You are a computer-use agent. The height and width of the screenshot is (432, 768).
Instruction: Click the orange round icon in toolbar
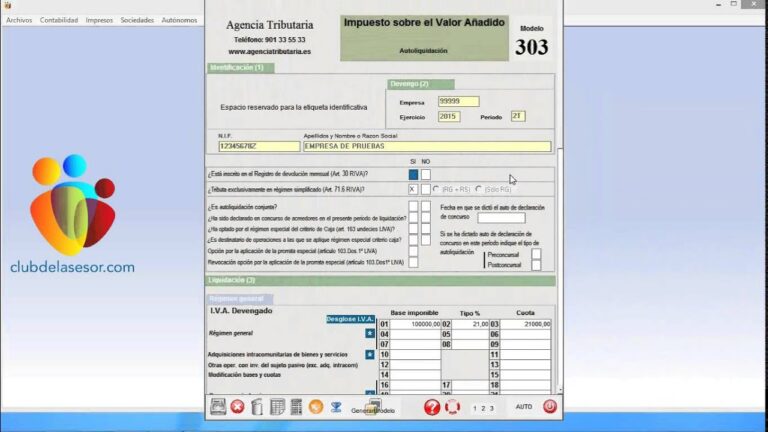[316, 407]
